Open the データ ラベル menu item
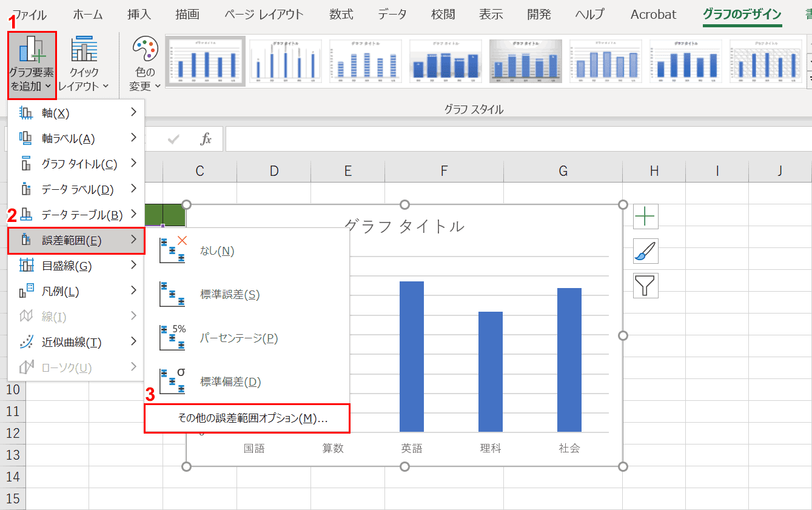The height and width of the screenshot is (510, 812). coord(76,189)
